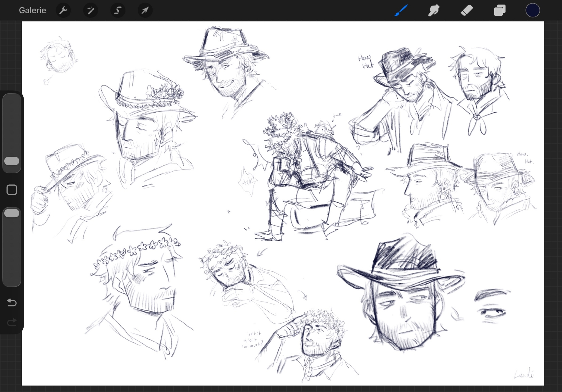Activate the Selection tool
562x392 pixels.
click(118, 10)
